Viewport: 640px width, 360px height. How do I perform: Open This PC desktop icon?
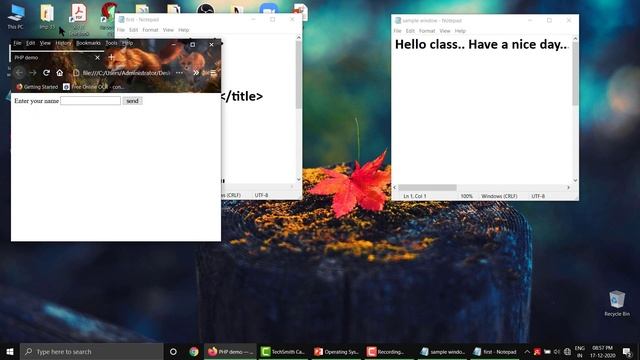(16, 16)
